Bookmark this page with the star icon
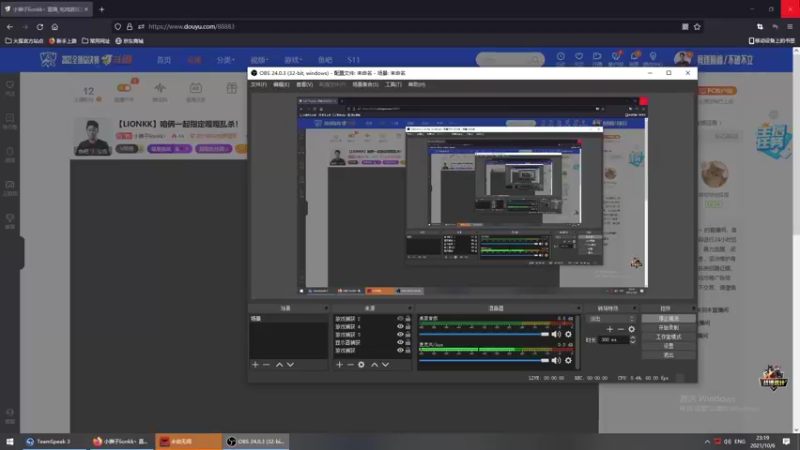 [697, 27]
